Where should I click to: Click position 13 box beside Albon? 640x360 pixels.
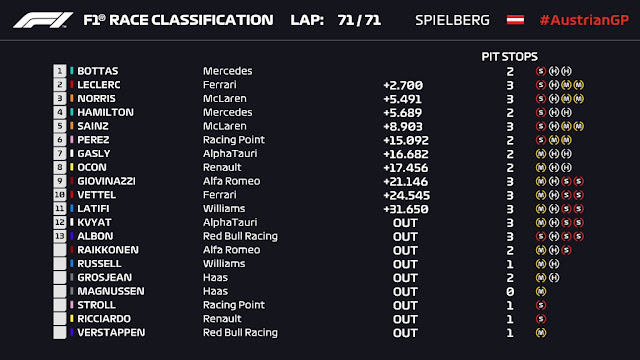tap(60, 236)
